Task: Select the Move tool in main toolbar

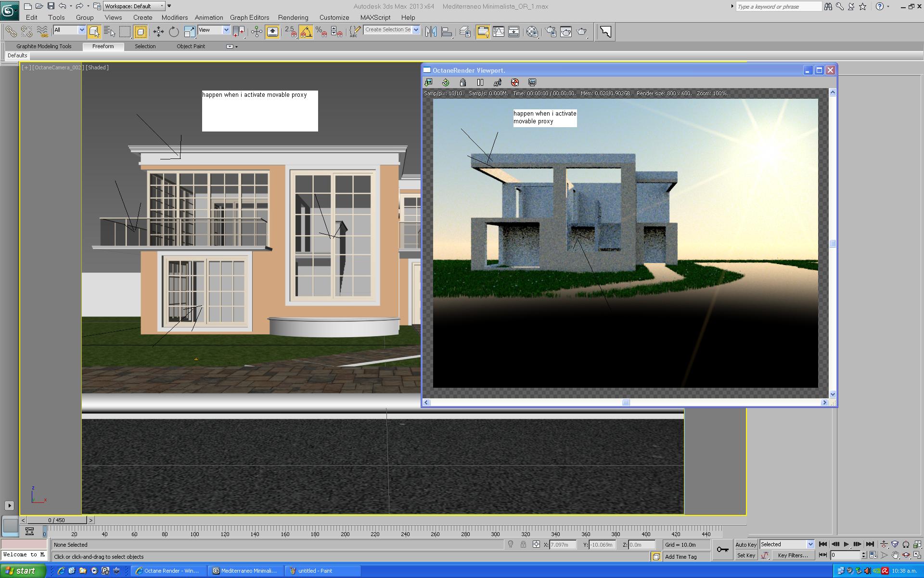Action: pyautogui.click(x=158, y=32)
